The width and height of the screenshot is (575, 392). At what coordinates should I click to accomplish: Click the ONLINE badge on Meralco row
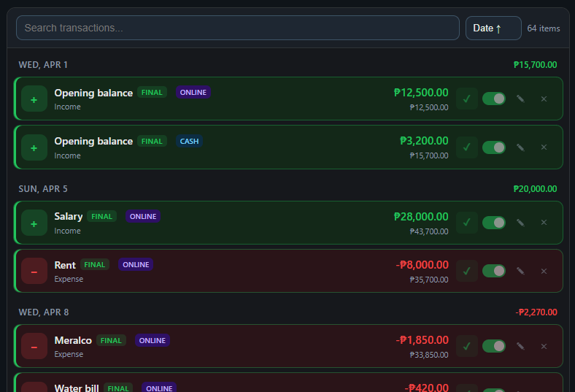[153, 340]
